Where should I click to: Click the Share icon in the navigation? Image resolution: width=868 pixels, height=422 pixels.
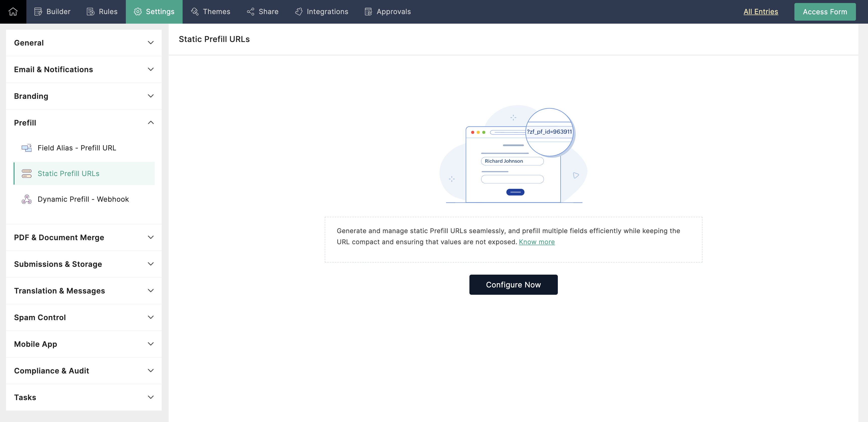(250, 12)
